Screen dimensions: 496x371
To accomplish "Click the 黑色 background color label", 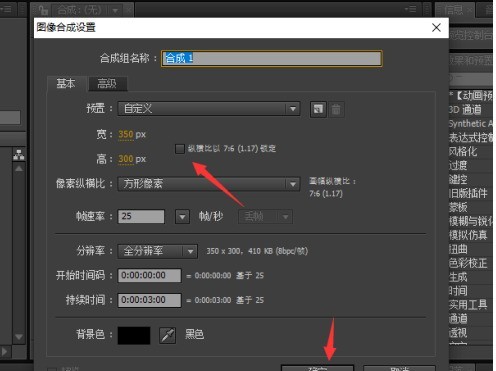I will [194, 334].
